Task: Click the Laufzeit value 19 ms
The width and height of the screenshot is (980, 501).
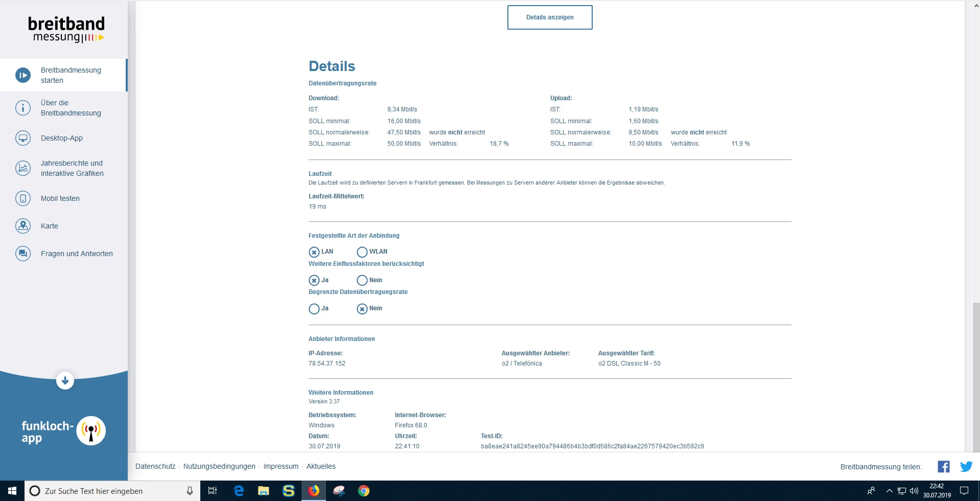Action: tap(317, 207)
